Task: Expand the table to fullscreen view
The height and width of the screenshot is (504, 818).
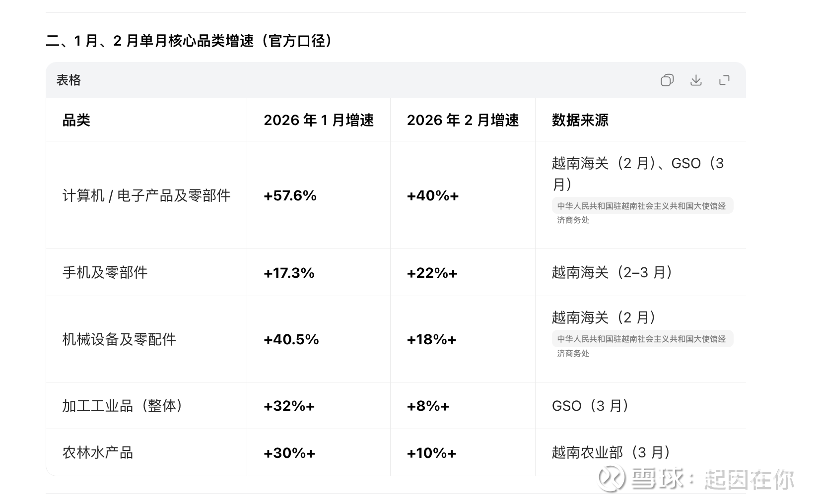Action: 725,80
